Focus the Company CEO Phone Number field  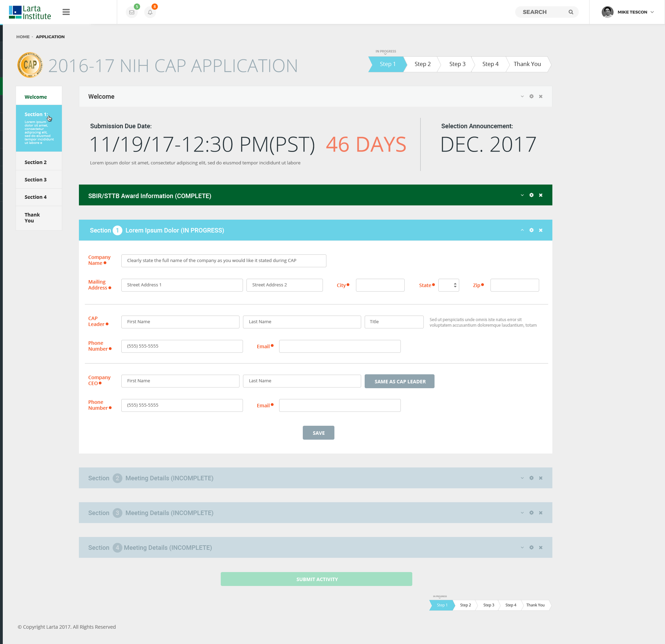tap(182, 405)
